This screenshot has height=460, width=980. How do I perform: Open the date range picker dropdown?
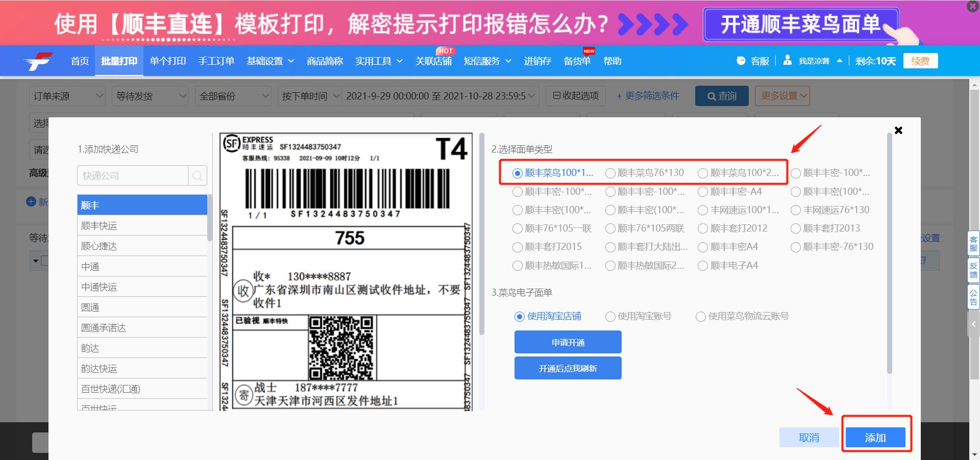coord(440,96)
